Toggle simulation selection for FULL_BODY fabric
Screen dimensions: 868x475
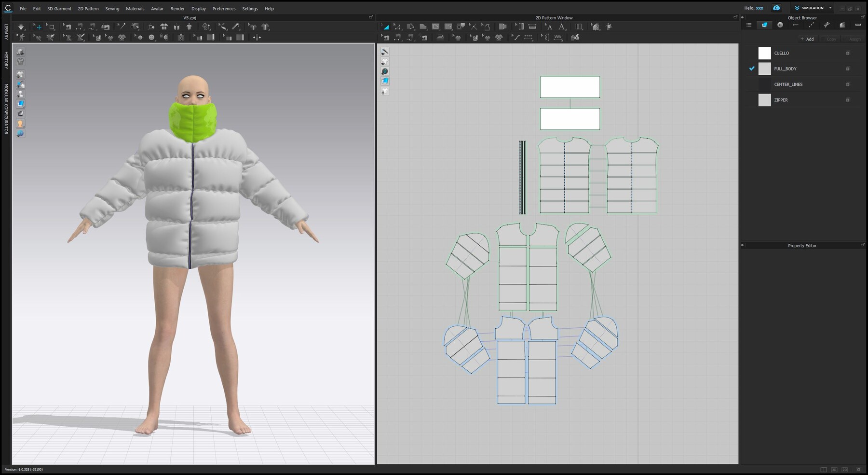click(x=751, y=69)
